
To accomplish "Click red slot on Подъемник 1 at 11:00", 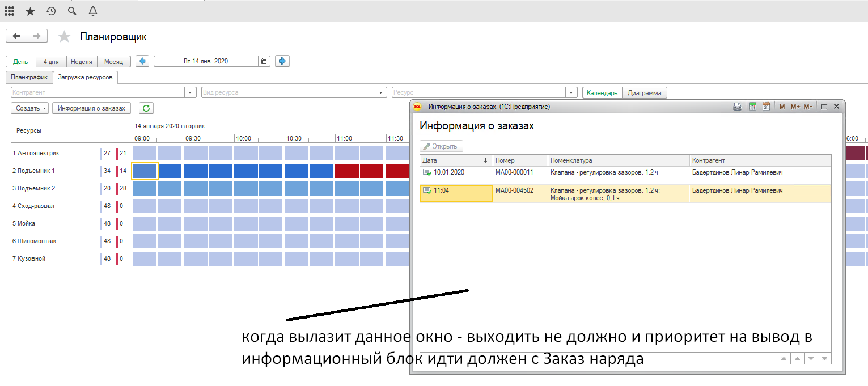I will [347, 171].
